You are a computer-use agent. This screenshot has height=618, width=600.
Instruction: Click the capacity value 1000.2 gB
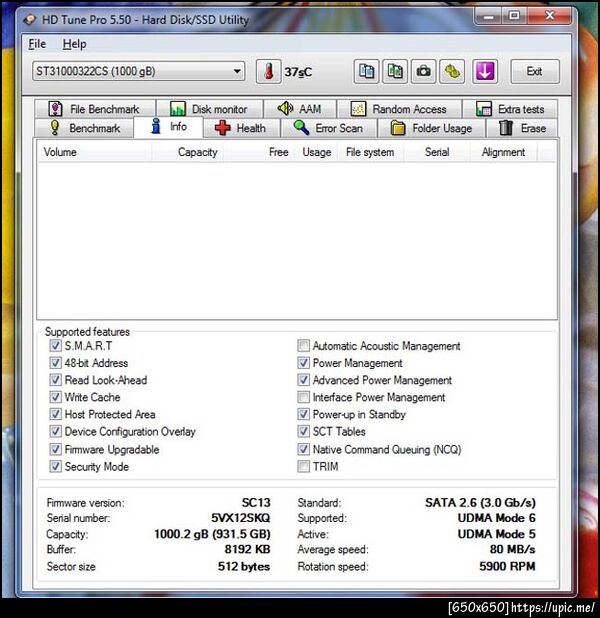coord(212,534)
